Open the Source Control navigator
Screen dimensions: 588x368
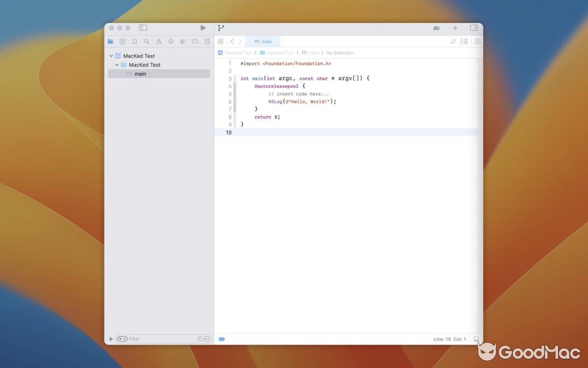pos(122,41)
